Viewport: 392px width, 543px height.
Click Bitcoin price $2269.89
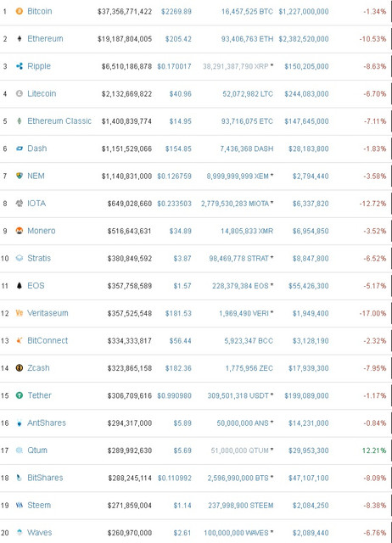(176, 11)
